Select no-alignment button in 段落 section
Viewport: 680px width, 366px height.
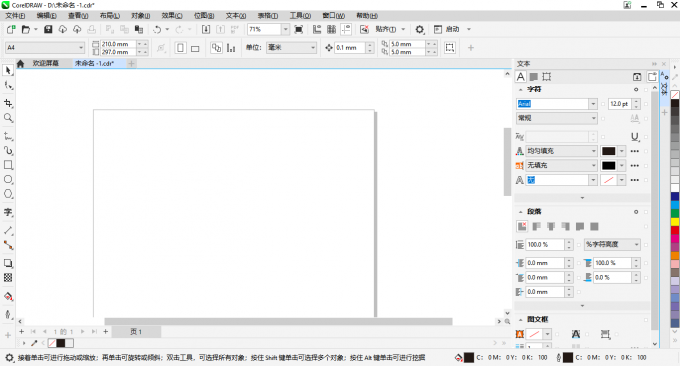pos(522,226)
